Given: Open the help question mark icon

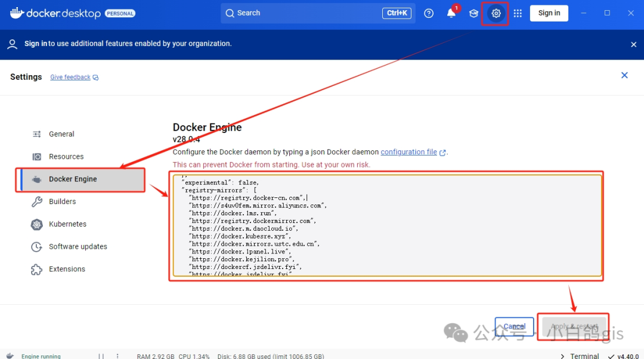Looking at the screenshot, I should click(x=429, y=14).
